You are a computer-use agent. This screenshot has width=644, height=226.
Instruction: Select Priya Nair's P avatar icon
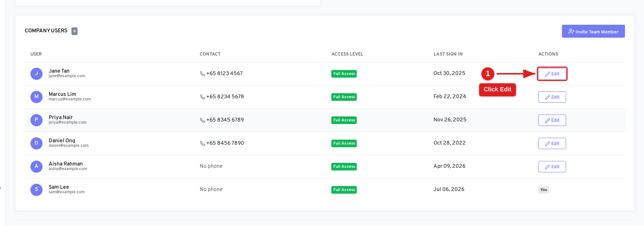[x=36, y=120]
